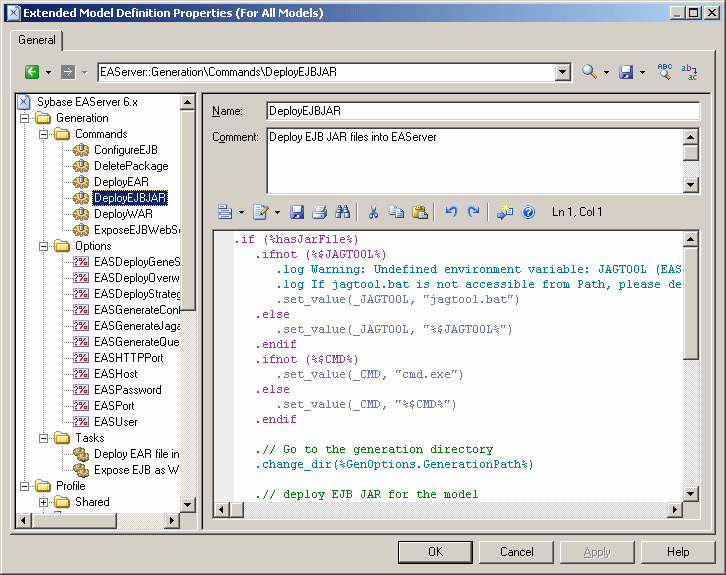This screenshot has height=575, width=726.
Task: Paste from clipboard icon
Action: click(420, 212)
